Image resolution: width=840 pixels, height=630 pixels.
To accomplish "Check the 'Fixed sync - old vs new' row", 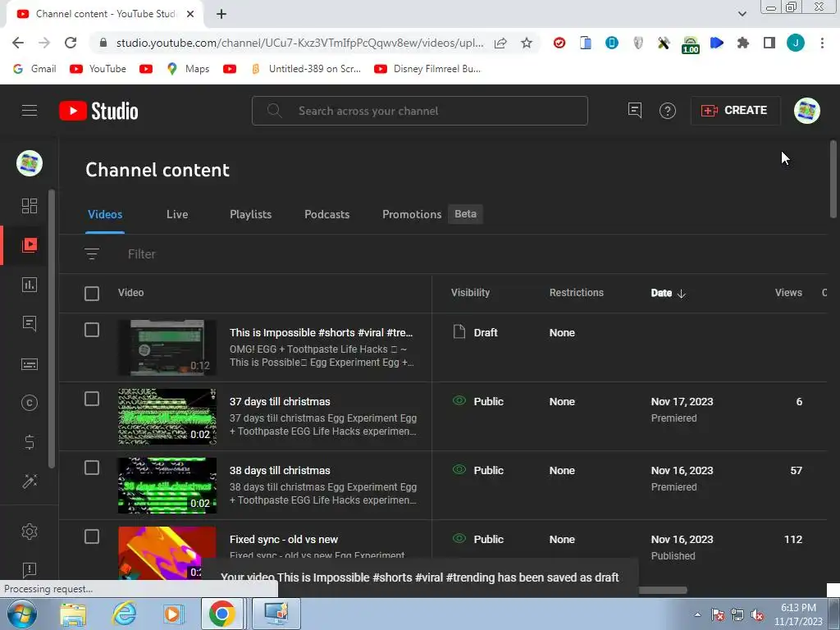I will point(92,536).
